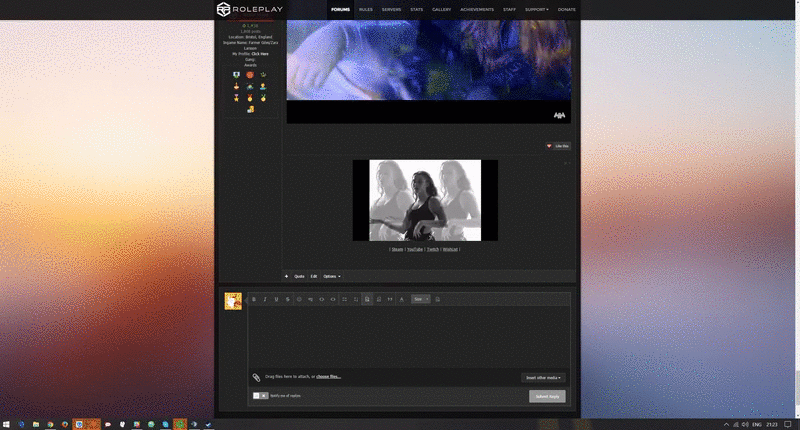The height and width of the screenshot is (430, 800).
Task: Click the plus multiquote button on post
Action: coord(286,276)
